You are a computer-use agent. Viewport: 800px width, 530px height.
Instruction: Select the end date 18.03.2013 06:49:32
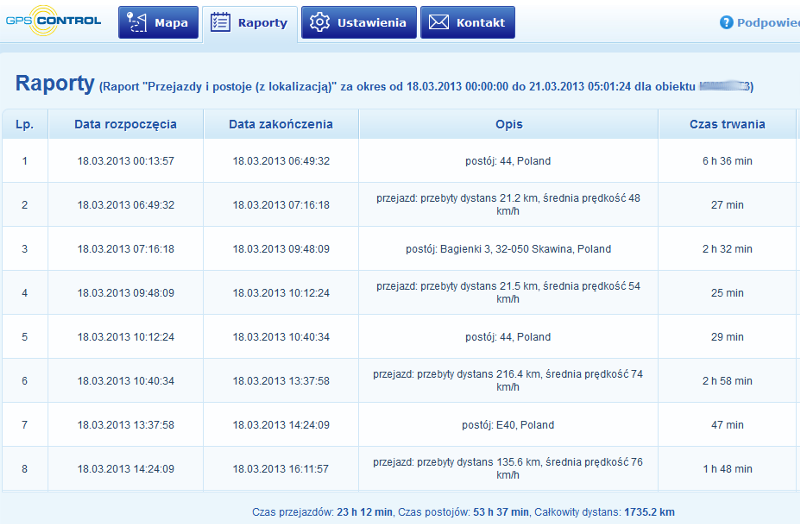281,161
